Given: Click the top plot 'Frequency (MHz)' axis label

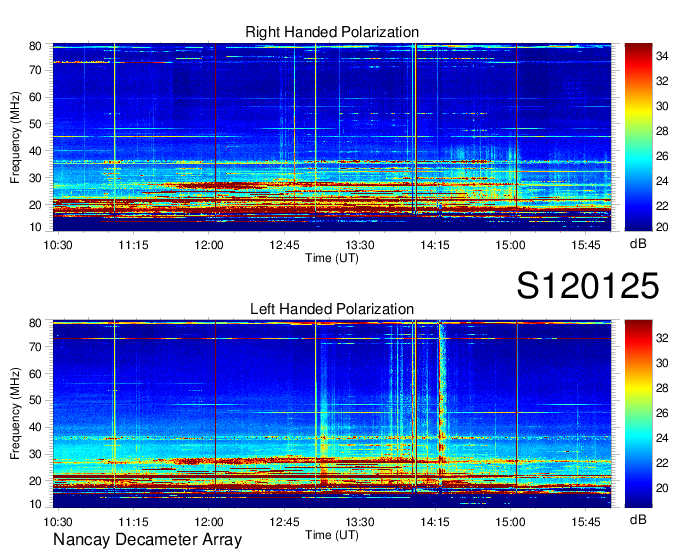Looking at the screenshot, I should pos(15,137).
